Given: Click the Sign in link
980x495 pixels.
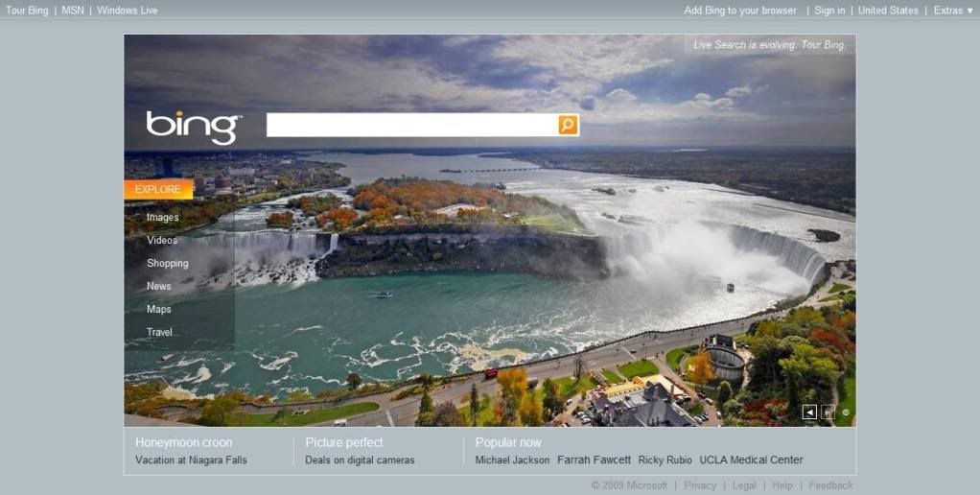Looking at the screenshot, I should (829, 11).
